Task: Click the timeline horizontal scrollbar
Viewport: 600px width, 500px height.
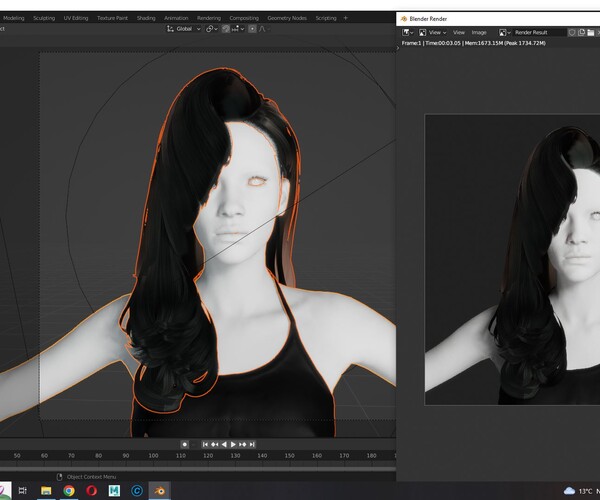Action: click(198, 469)
